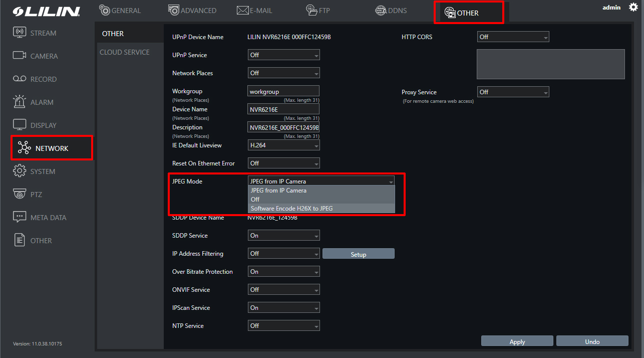Select the Record tape icon
644x358 pixels.
20,79
